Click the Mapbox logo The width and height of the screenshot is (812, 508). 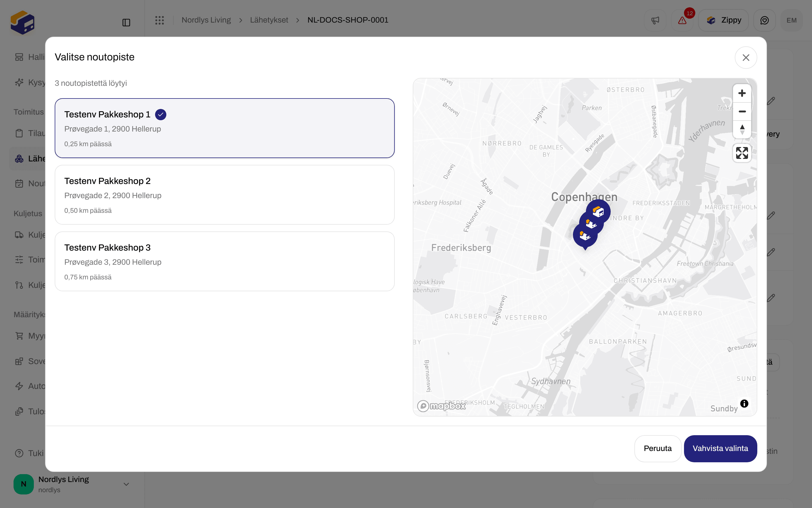441,406
